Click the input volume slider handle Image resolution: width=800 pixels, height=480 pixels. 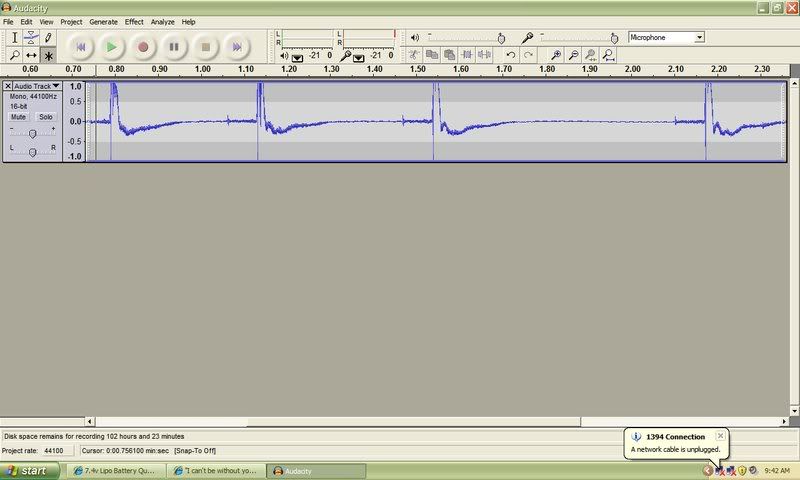coord(614,39)
